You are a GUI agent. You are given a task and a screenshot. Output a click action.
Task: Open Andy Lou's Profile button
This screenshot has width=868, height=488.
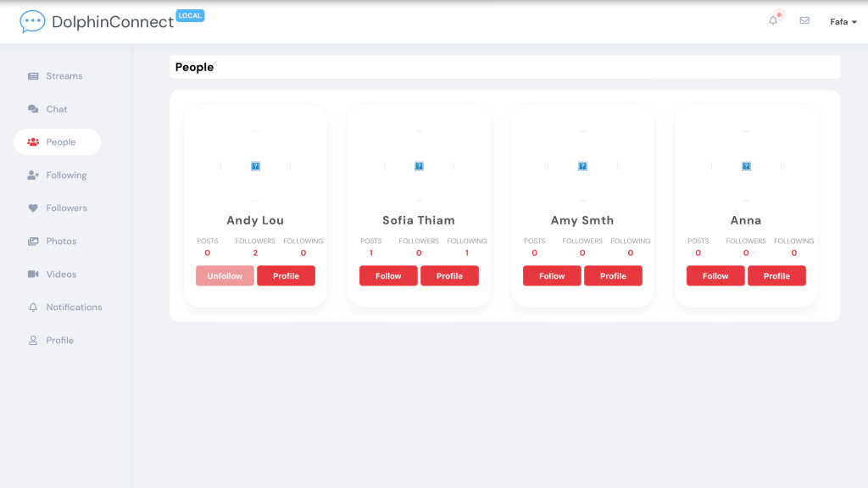(x=286, y=276)
